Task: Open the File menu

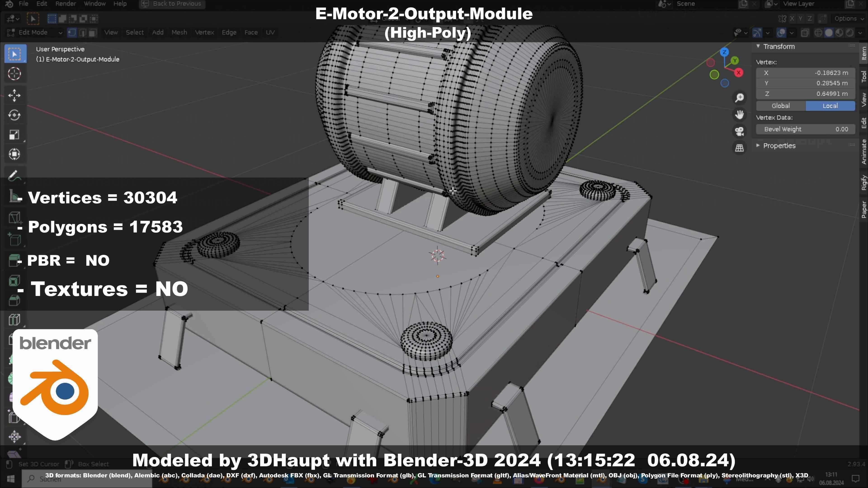Action: [x=23, y=4]
